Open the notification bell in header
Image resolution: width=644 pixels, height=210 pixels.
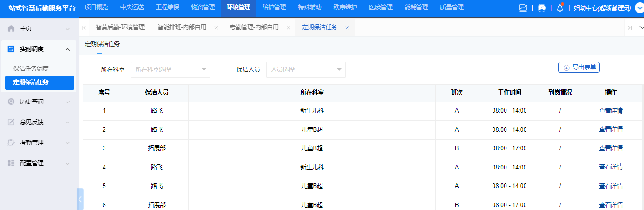[560, 8]
